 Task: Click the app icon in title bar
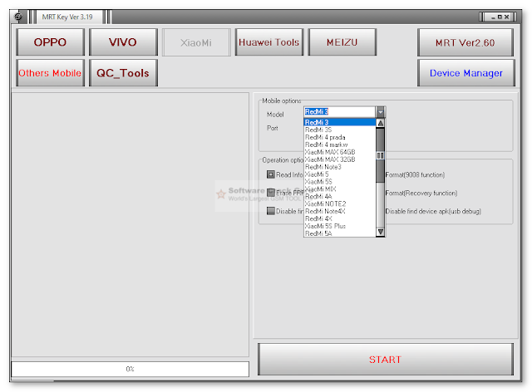pyautogui.click(x=18, y=17)
